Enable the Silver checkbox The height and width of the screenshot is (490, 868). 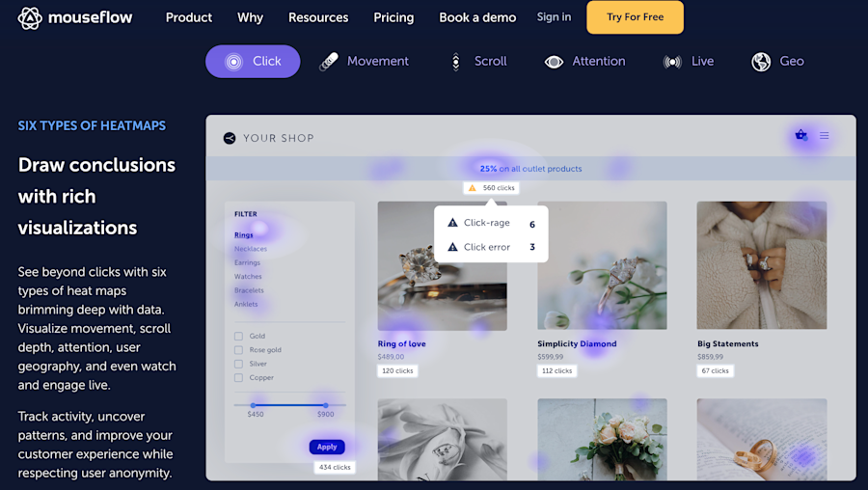(x=238, y=364)
